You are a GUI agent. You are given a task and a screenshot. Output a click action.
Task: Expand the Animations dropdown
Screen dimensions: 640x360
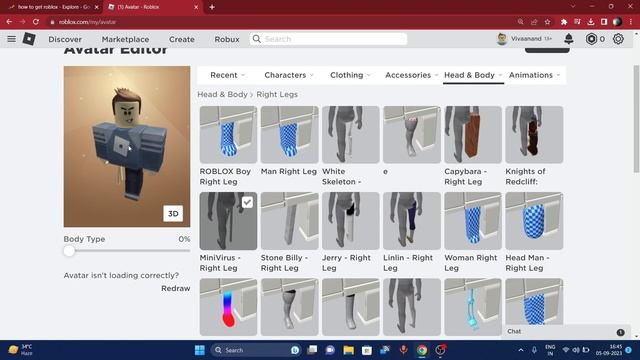(x=534, y=75)
